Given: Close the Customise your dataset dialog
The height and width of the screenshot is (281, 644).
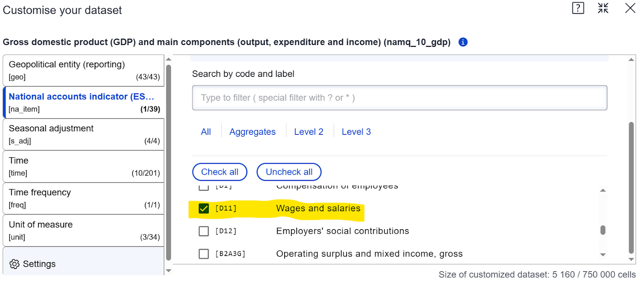Looking at the screenshot, I should [x=630, y=8].
